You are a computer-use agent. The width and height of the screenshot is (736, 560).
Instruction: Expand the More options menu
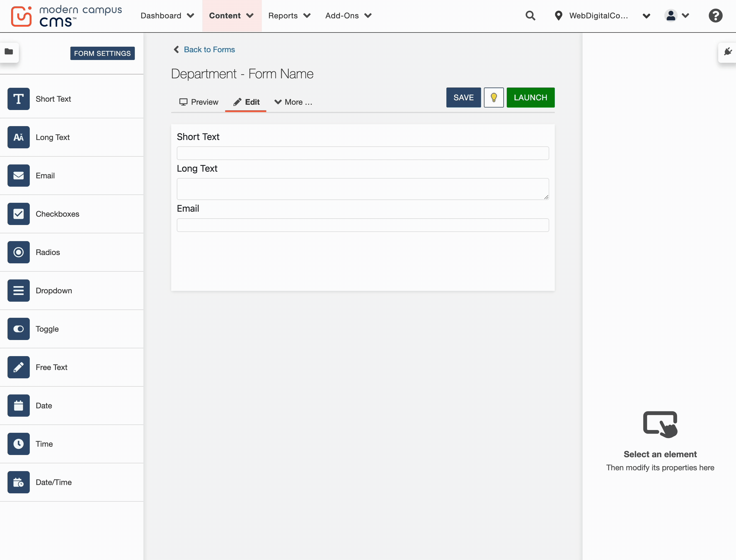pos(293,102)
